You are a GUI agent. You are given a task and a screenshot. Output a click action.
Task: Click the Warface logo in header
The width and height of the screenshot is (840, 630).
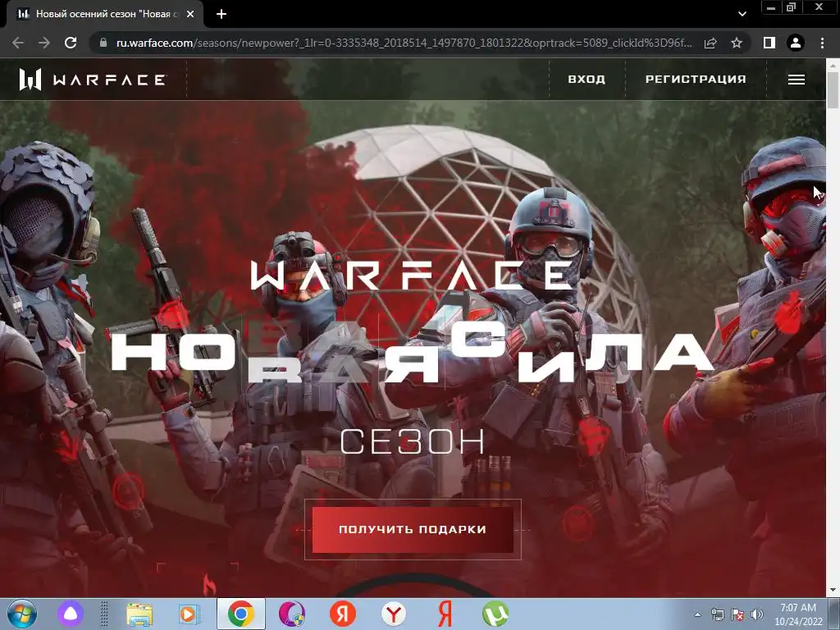(x=93, y=80)
